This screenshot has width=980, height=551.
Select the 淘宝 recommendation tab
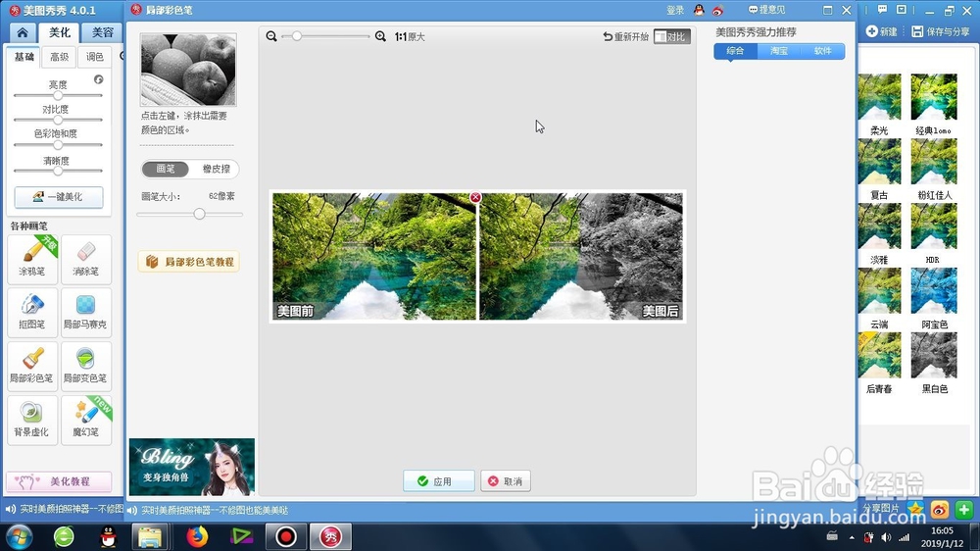point(779,51)
